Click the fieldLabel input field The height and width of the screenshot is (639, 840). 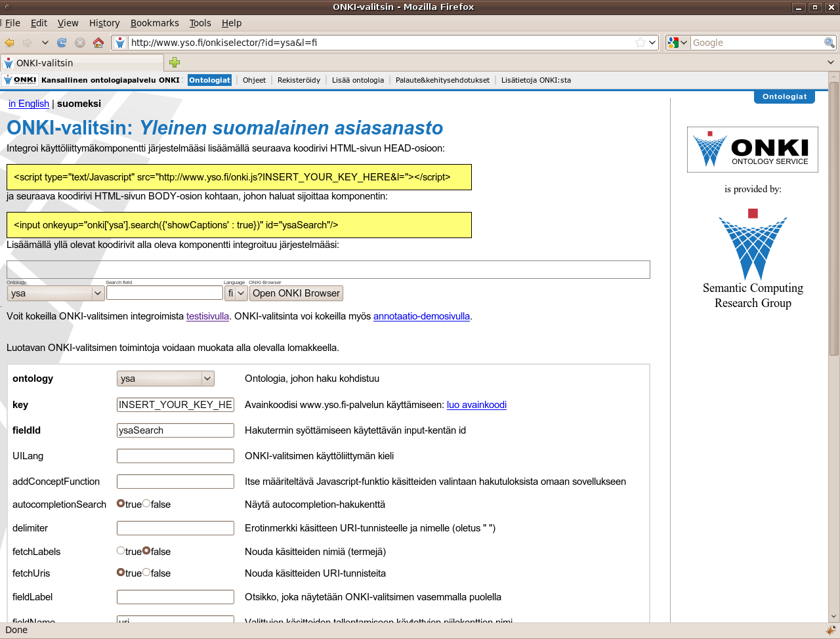click(175, 597)
